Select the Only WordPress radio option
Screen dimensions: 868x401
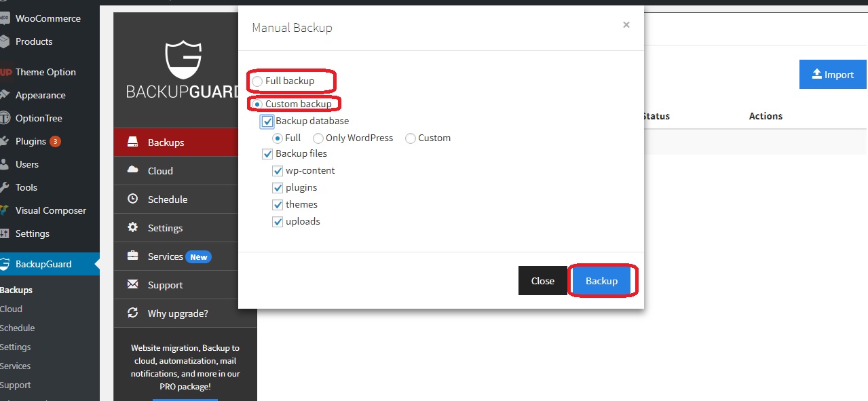click(x=318, y=138)
